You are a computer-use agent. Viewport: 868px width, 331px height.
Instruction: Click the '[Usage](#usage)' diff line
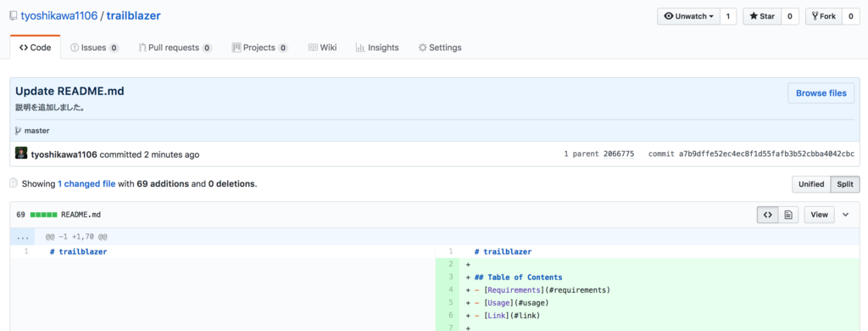(516, 303)
